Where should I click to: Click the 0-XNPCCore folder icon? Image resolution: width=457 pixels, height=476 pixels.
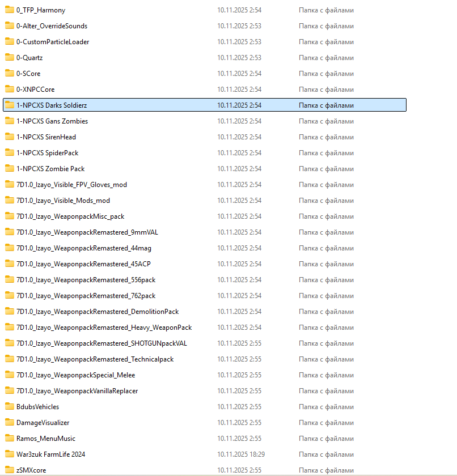9,90
